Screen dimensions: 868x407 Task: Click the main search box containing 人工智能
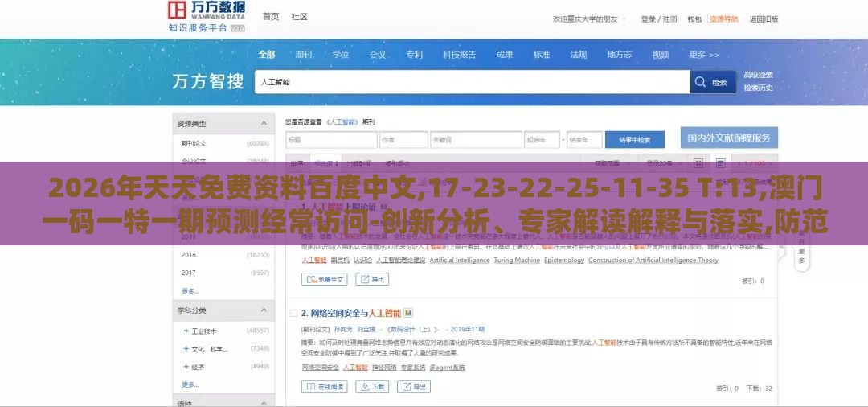tap(473, 82)
